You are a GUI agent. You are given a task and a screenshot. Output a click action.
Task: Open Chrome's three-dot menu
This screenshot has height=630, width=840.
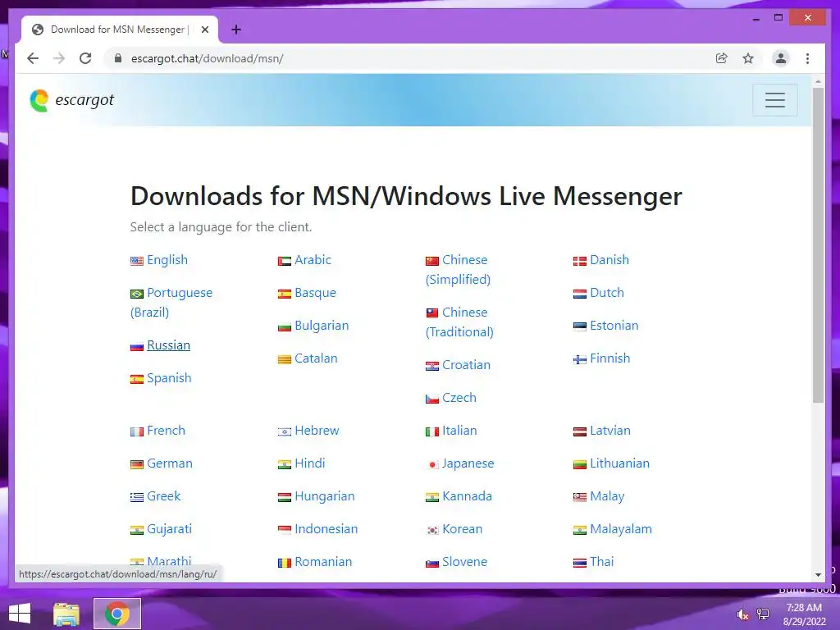point(807,58)
